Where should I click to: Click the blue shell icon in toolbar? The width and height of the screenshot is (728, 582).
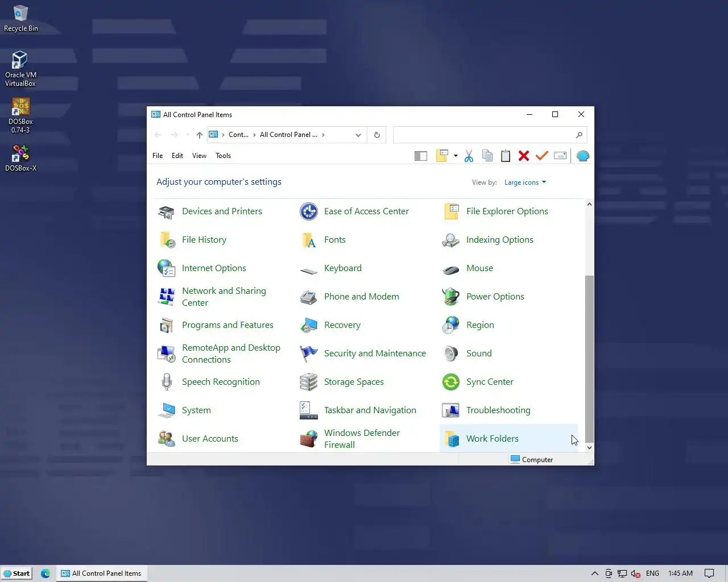[x=583, y=156]
